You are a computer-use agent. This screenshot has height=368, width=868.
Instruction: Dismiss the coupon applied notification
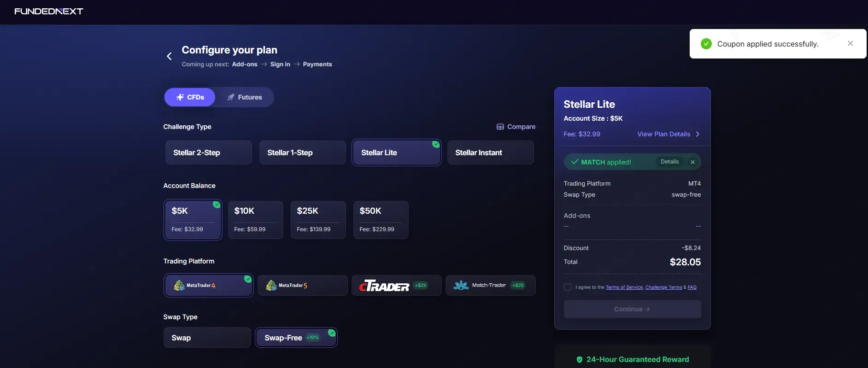(x=850, y=43)
